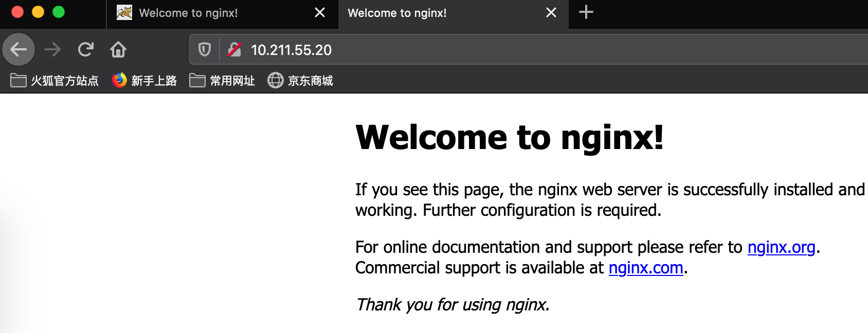Open 京东商城 bookmark
Image resolution: width=868 pixels, height=333 pixels.
(300, 81)
